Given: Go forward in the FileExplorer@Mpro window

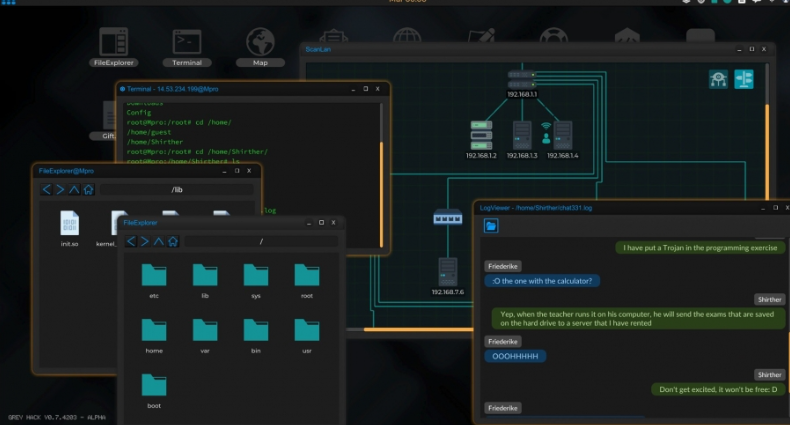Looking at the screenshot, I should [60, 189].
